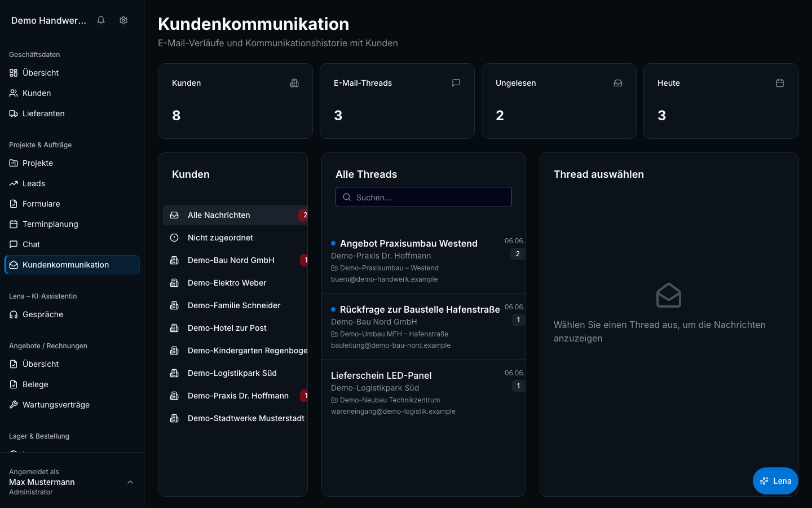The image size is (812, 508).
Task: Open Übersicht under Geschäftsdaten
Action: pos(72,73)
